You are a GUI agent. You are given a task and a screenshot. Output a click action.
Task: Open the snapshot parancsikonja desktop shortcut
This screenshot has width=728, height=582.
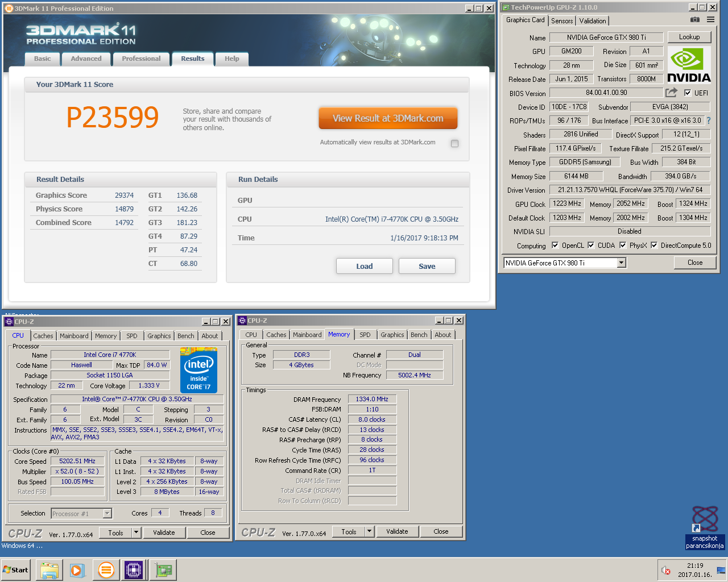[705, 527]
